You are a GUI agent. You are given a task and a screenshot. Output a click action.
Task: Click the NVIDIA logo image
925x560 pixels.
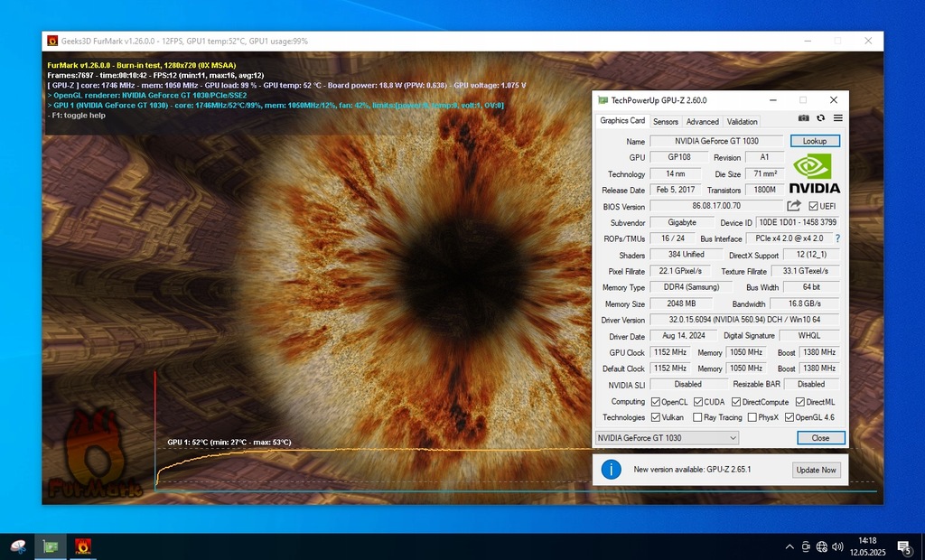pyautogui.click(x=814, y=173)
